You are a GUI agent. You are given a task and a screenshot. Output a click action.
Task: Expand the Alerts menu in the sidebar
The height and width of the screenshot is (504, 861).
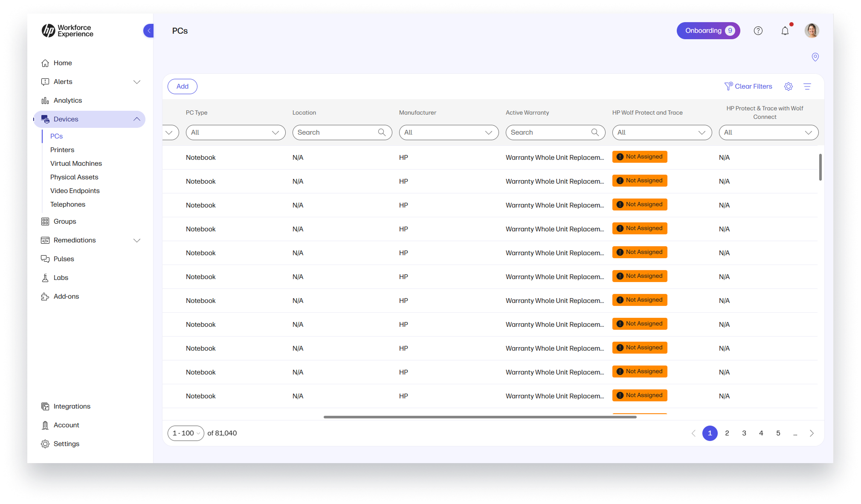(137, 81)
